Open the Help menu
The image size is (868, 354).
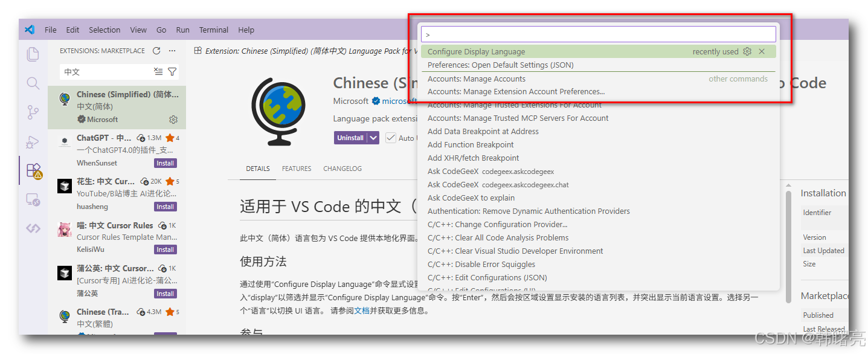pos(246,30)
